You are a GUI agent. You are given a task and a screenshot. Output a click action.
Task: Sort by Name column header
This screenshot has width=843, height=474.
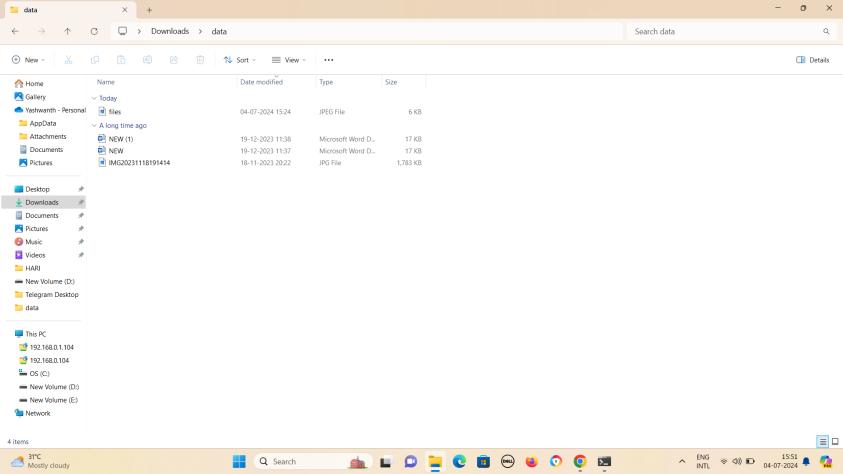pos(106,82)
